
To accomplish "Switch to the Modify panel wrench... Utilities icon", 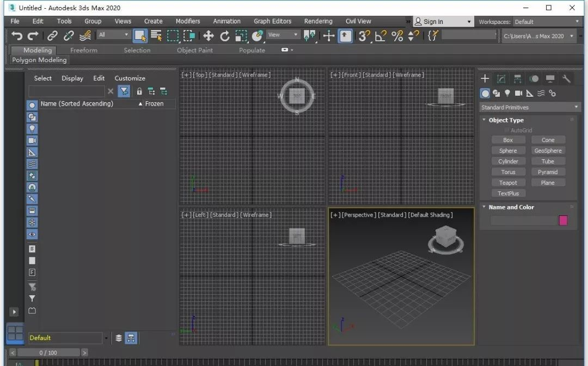I will [x=566, y=78].
